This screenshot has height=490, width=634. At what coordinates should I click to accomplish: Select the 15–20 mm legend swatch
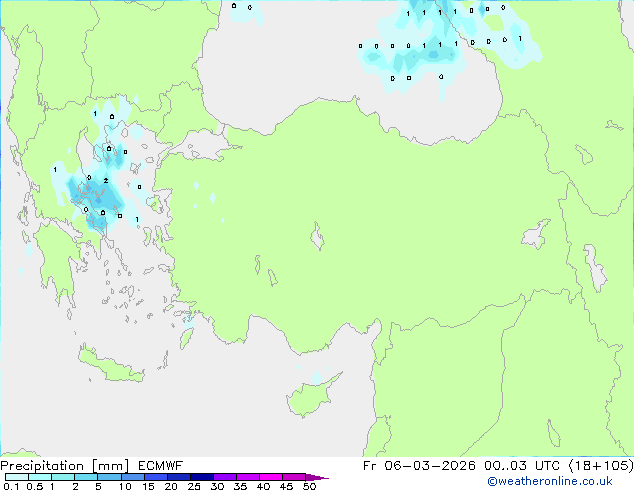point(156,477)
